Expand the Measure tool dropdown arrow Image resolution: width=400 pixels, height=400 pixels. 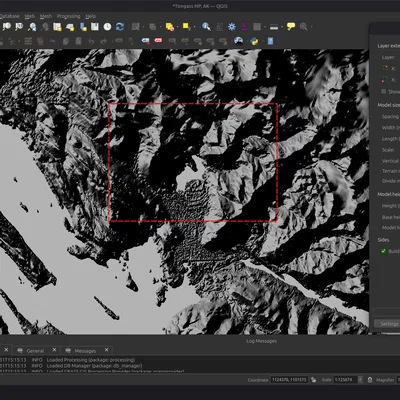tap(282, 27)
